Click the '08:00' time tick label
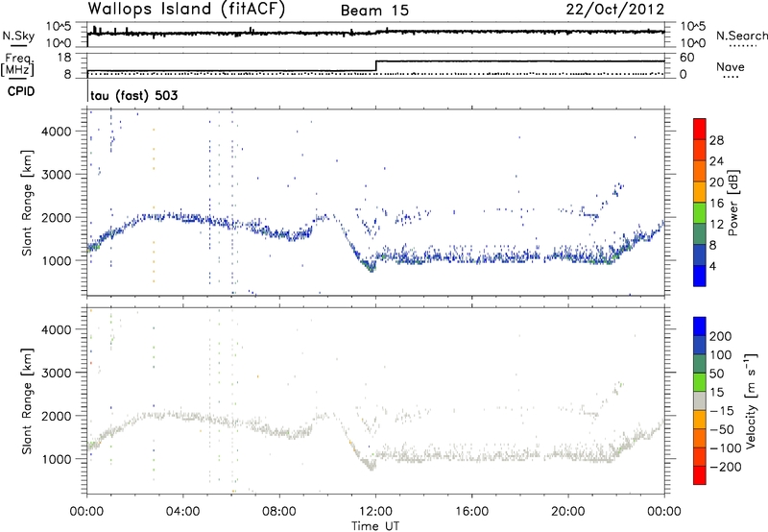This screenshot has height=532, width=768. [x=279, y=512]
